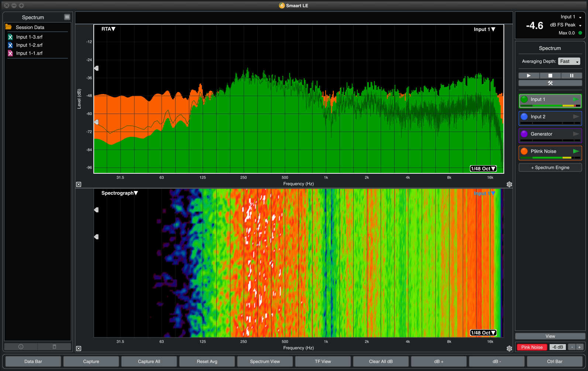Click the -6 dB generator level field
Viewport: 588px width, 371px height.
pyautogui.click(x=557, y=347)
